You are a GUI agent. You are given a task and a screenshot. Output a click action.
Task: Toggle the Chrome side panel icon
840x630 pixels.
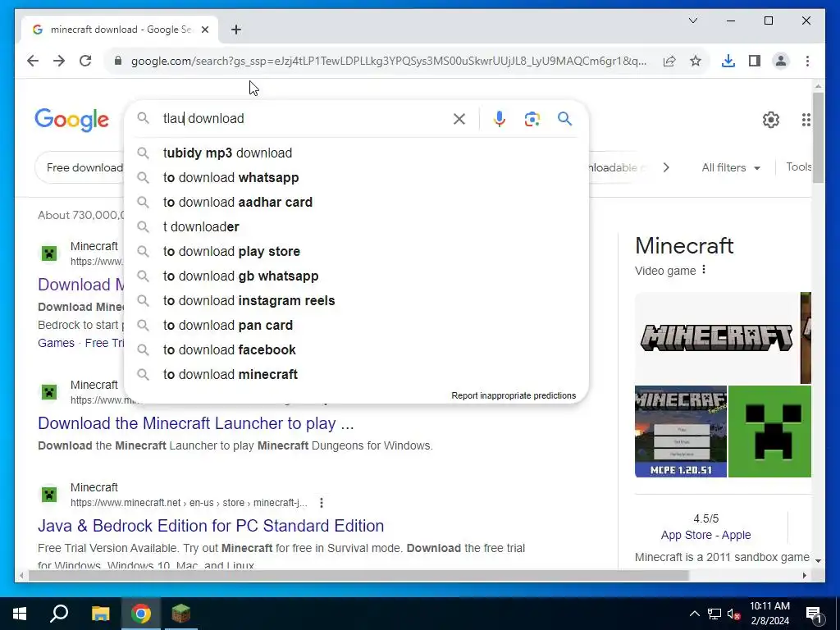pos(755,61)
